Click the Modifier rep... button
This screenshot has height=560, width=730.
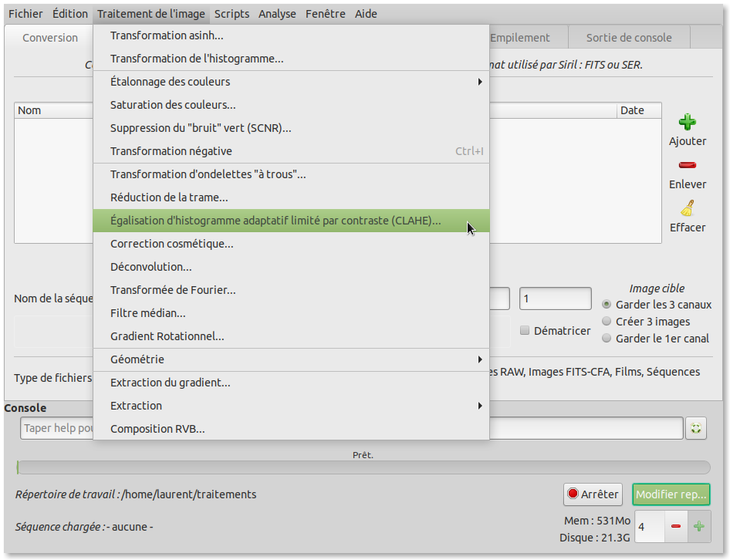[671, 494]
